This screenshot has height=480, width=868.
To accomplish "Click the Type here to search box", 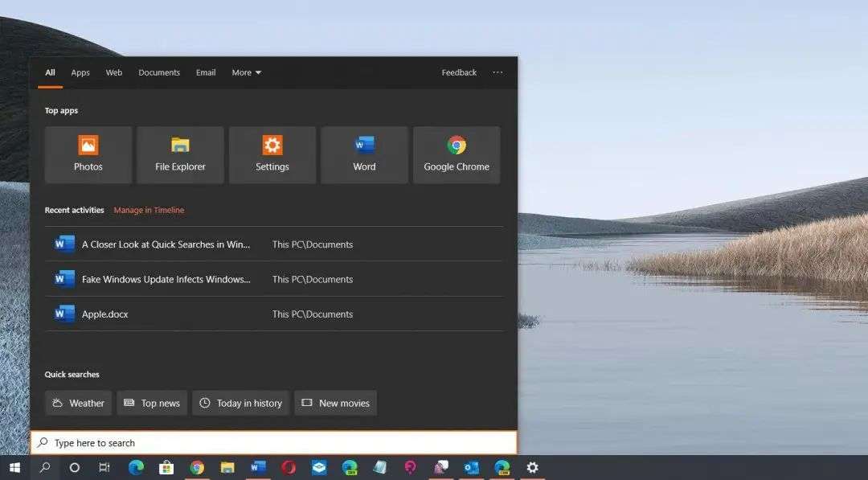I will pos(273,443).
